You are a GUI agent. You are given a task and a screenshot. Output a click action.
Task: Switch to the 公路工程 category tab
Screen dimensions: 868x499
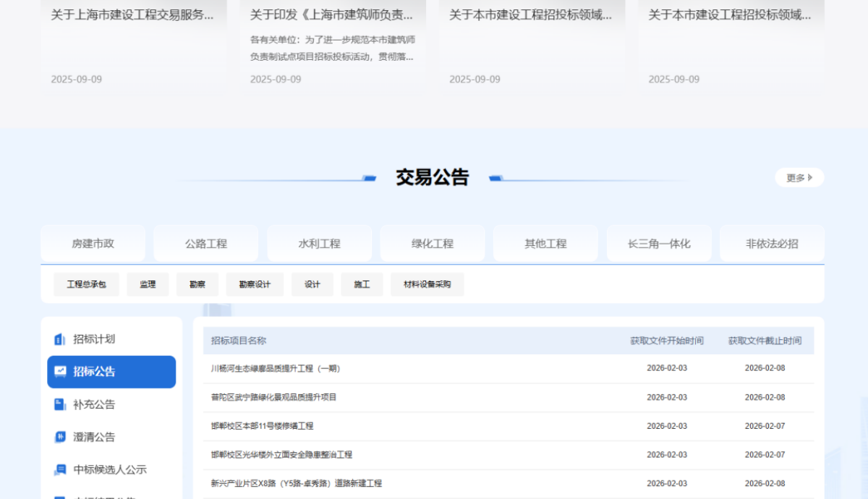pos(206,244)
